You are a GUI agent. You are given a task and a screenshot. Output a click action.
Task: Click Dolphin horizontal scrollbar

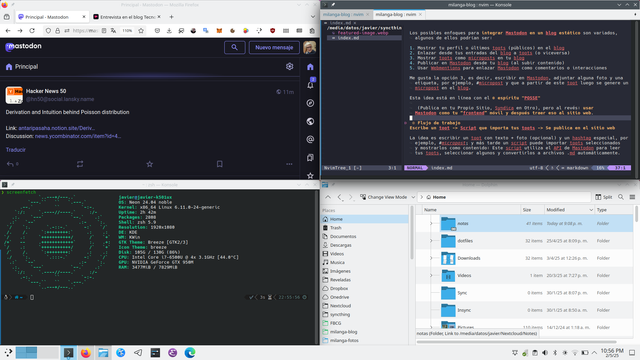[516, 342]
